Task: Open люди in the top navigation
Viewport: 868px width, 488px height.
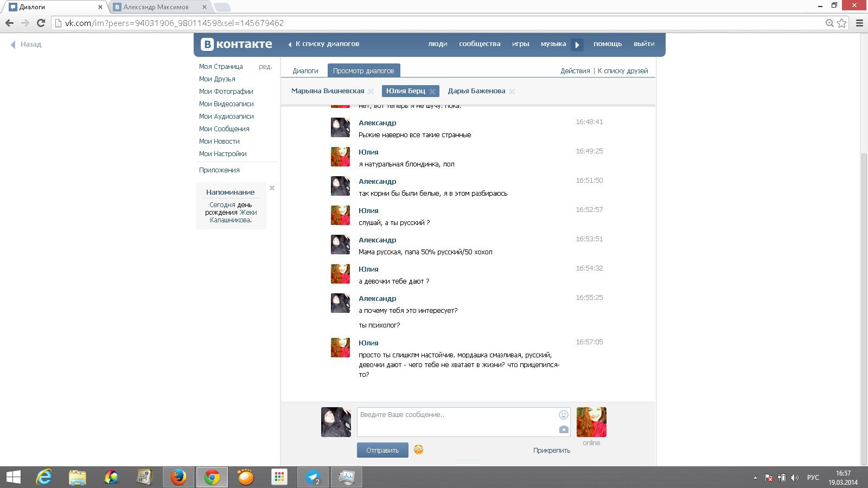Action: pyautogui.click(x=438, y=44)
